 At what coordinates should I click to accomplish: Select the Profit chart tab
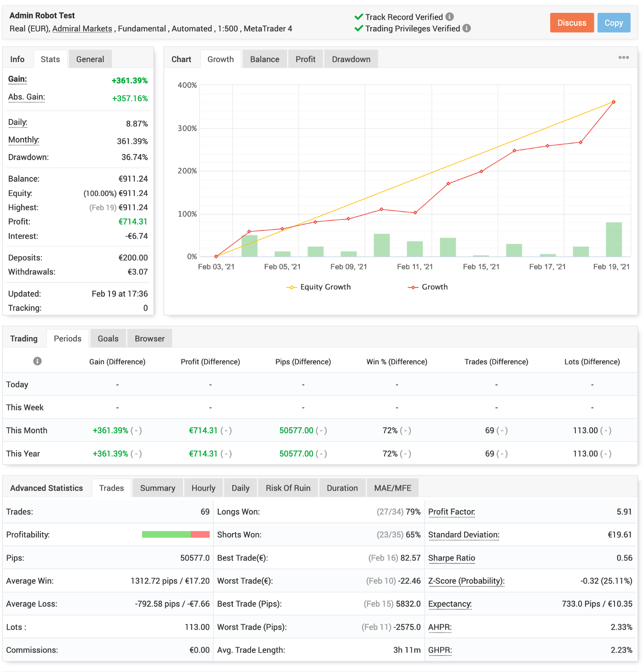[305, 59]
